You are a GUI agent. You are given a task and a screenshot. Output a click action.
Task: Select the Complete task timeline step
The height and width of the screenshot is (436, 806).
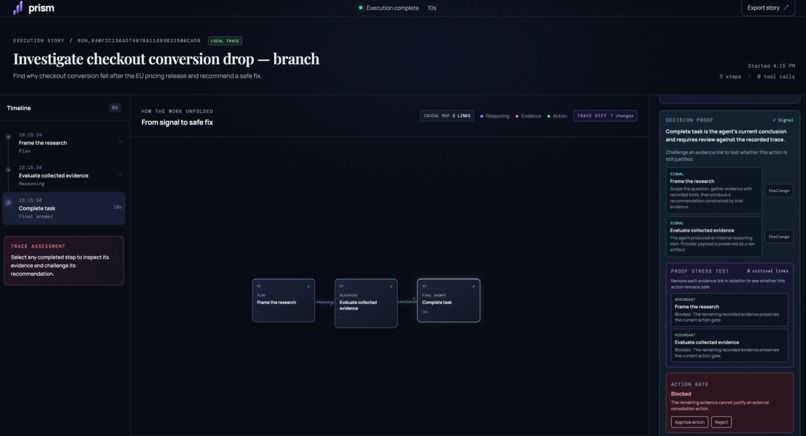[x=64, y=208]
